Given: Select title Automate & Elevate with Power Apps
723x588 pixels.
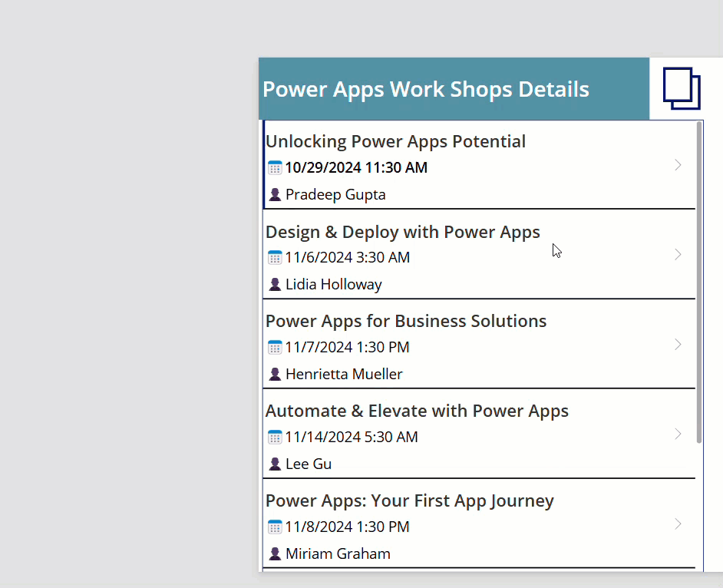Looking at the screenshot, I should (417, 411).
